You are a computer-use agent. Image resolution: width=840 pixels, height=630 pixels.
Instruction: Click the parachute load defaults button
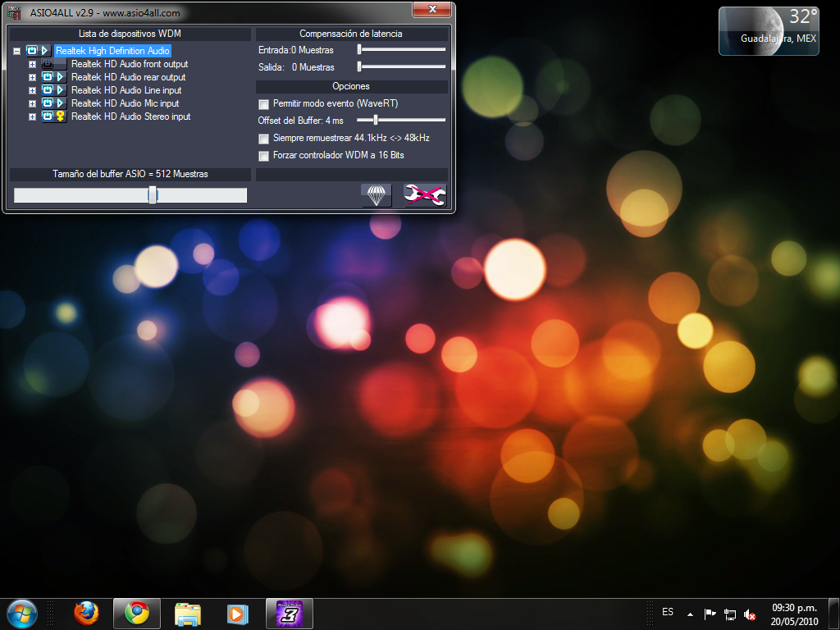tap(376, 195)
